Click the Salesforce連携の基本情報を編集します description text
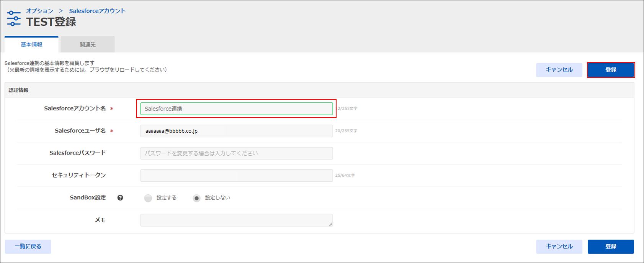The height and width of the screenshot is (263, 644). click(x=49, y=63)
